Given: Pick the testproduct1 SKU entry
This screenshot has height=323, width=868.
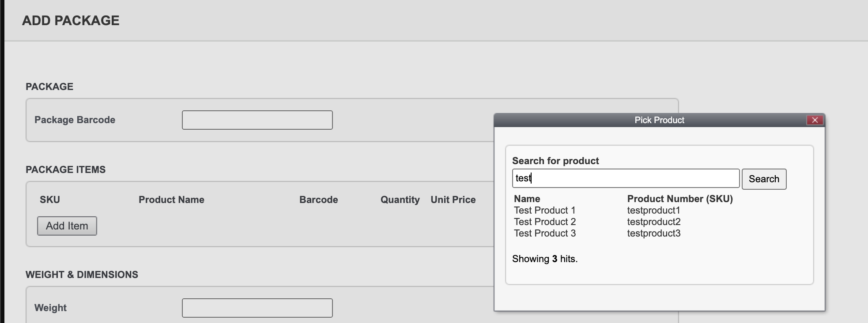Looking at the screenshot, I should [653, 210].
